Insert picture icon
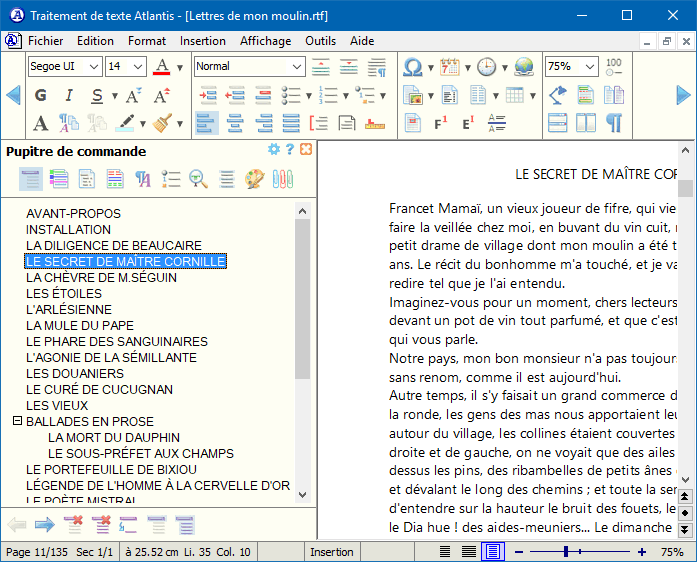Image resolution: width=697 pixels, height=562 pixels. [x=413, y=95]
